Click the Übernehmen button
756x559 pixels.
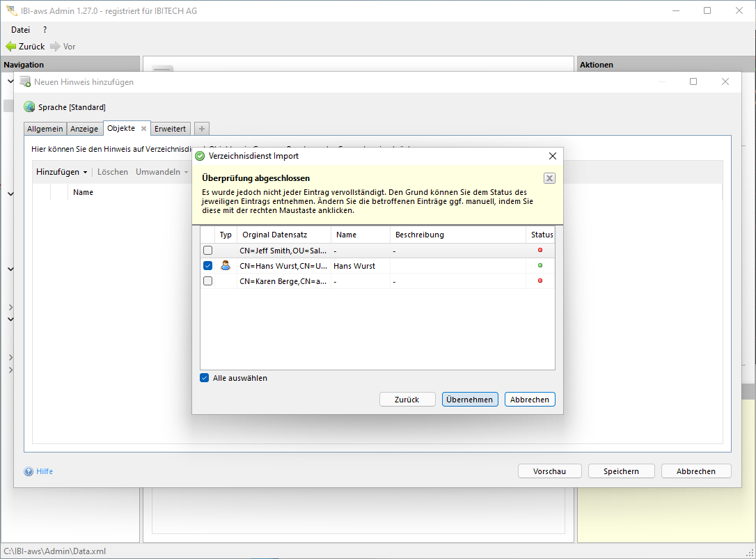470,400
